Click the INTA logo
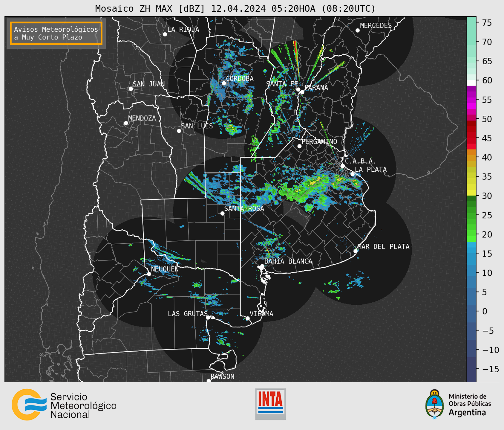The image size is (504, 430). pyautogui.click(x=270, y=404)
